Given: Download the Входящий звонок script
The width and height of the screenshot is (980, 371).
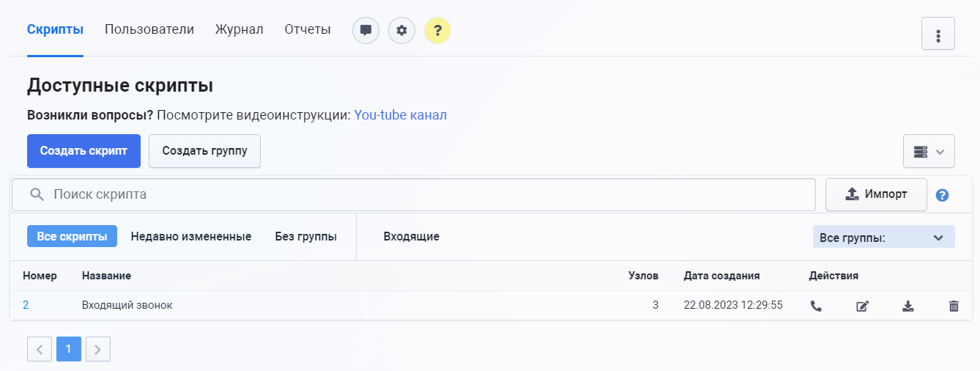Looking at the screenshot, I should (x=907, y=306).
